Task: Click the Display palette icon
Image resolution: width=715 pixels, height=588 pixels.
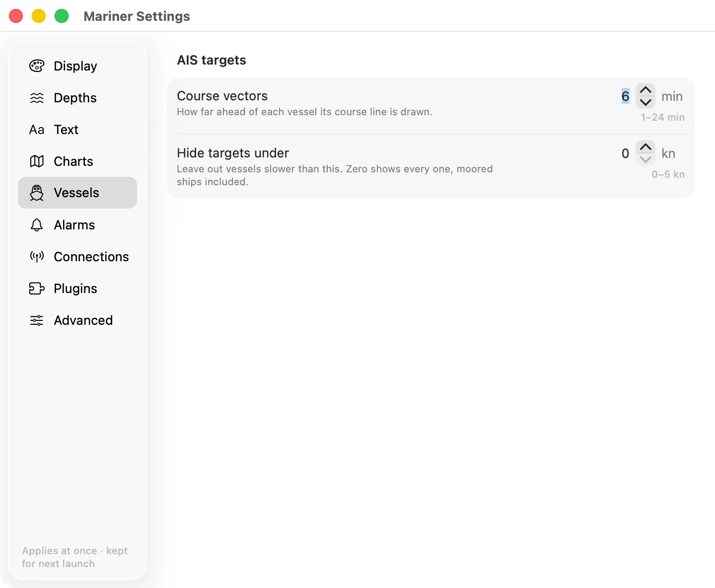Action: pyautogui.click(x=37, y=66)
